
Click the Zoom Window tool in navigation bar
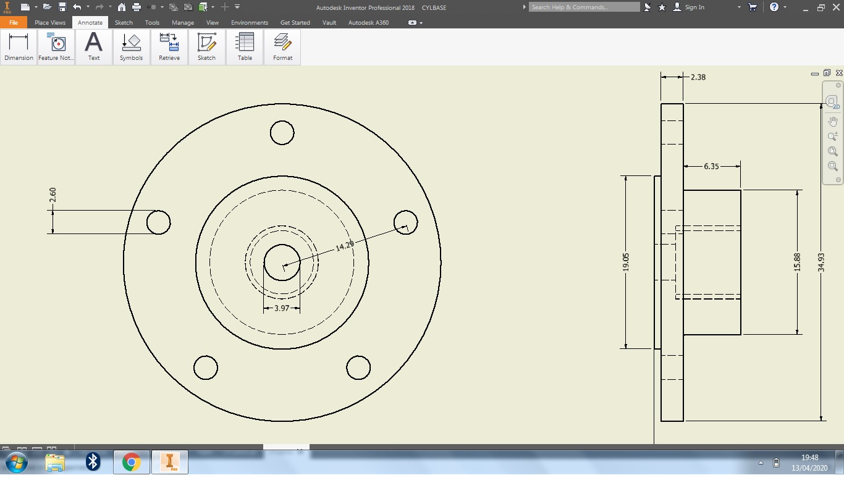click(x=833, y=166)
